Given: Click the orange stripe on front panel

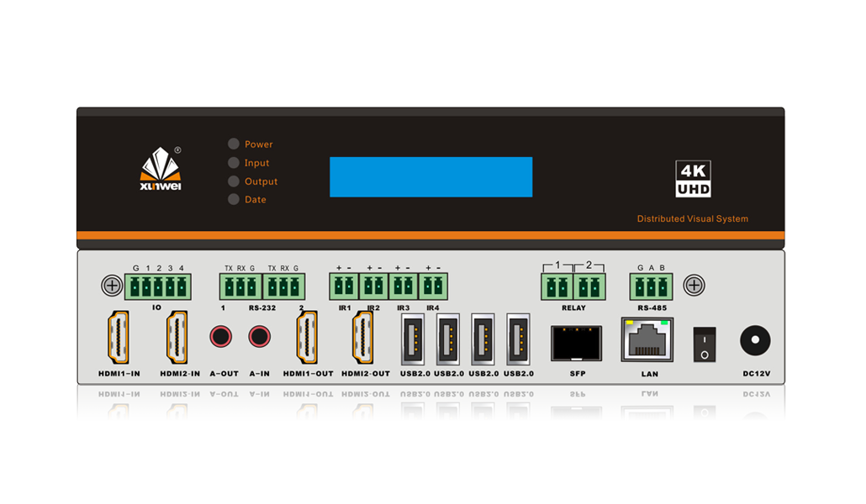Looking at the screenshot, I should pos(430,235).
